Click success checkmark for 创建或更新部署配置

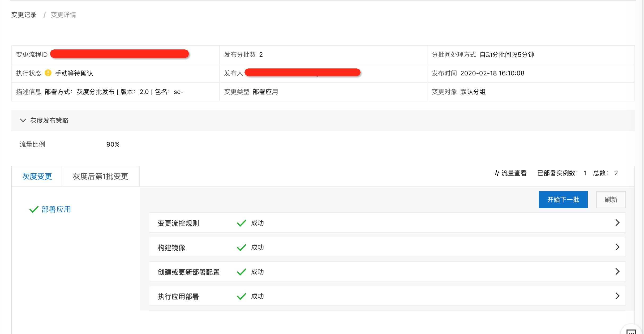pyautogui.click(x=241, y=272)
